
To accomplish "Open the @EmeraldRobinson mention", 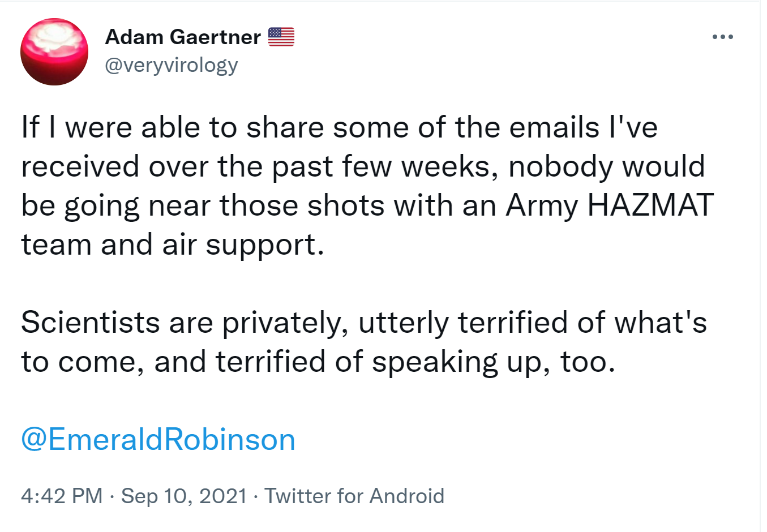I will (158, 440).
